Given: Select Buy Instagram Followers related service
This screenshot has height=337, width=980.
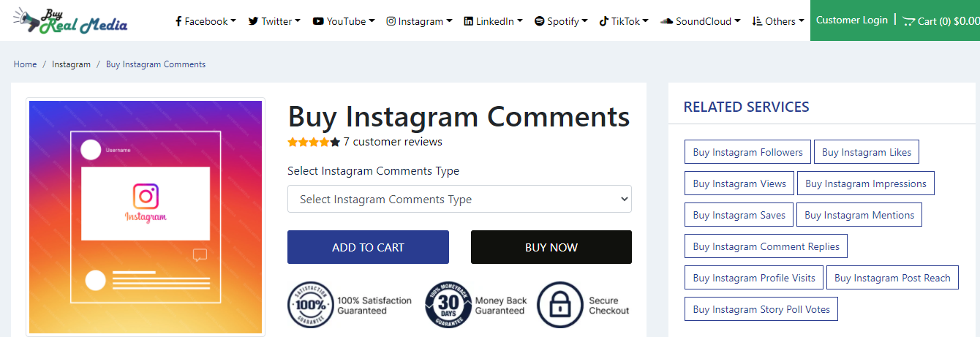Looking at the screenshot, I should tap(747, 152).
